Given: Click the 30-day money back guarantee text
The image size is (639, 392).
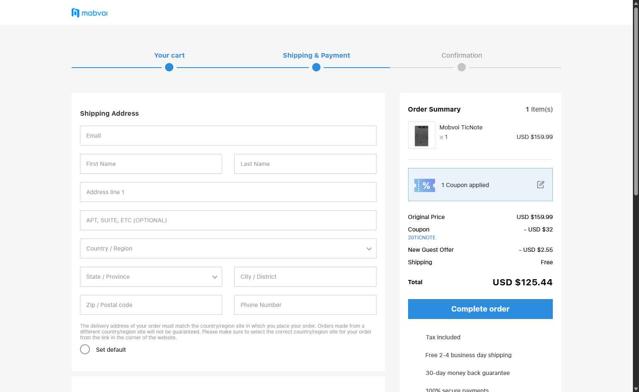Looking at the screenshot, I should click(x=467, y=373).
